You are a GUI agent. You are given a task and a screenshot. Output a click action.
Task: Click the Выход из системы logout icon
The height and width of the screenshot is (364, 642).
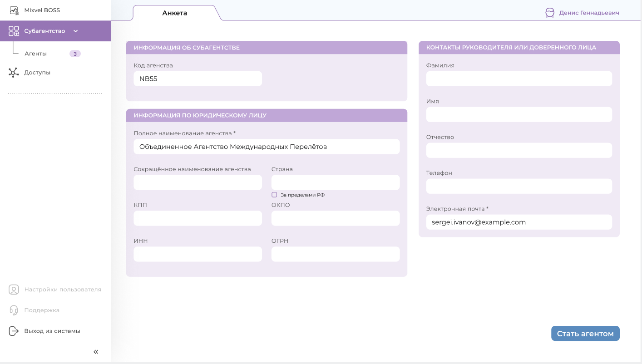[x=14, y=331]
